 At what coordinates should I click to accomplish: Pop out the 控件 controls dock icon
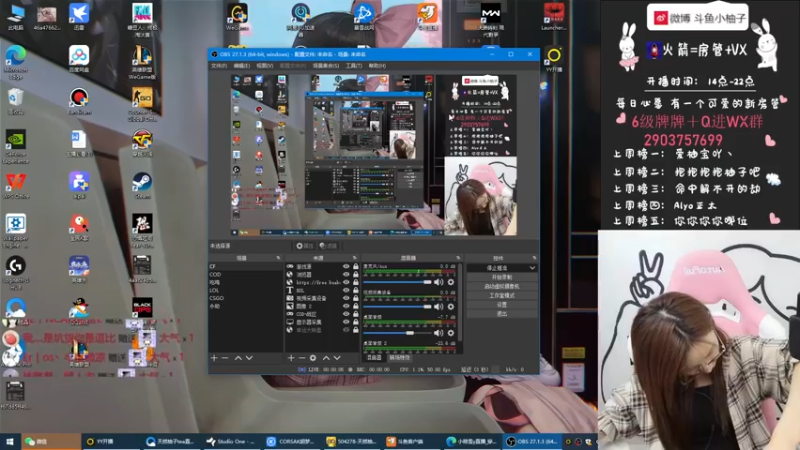click(x=534, y=258)
